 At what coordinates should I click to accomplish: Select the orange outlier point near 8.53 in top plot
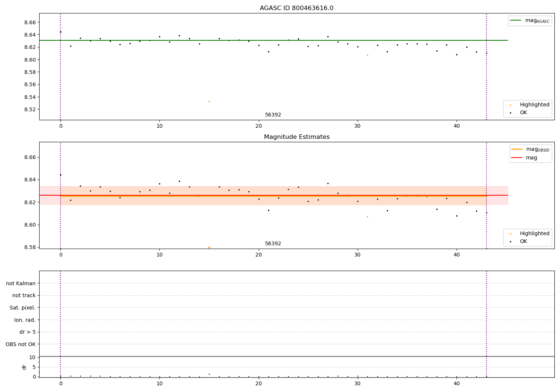[x=209, y=101]
